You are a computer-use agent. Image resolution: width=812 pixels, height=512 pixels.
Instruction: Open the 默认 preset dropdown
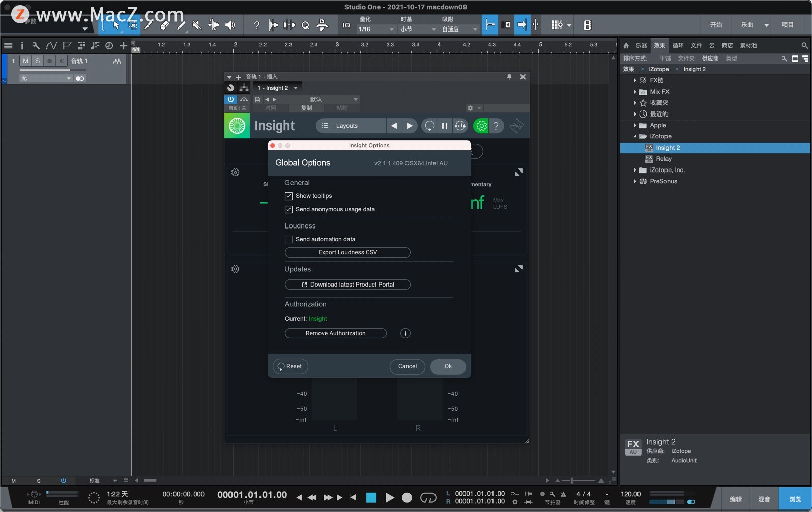(x=319, y=99)
